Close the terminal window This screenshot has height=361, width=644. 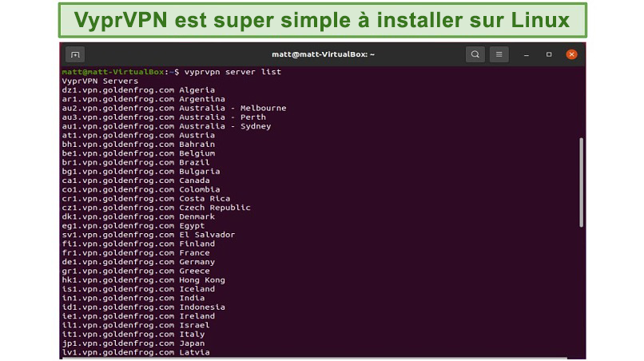coord(571,54)
